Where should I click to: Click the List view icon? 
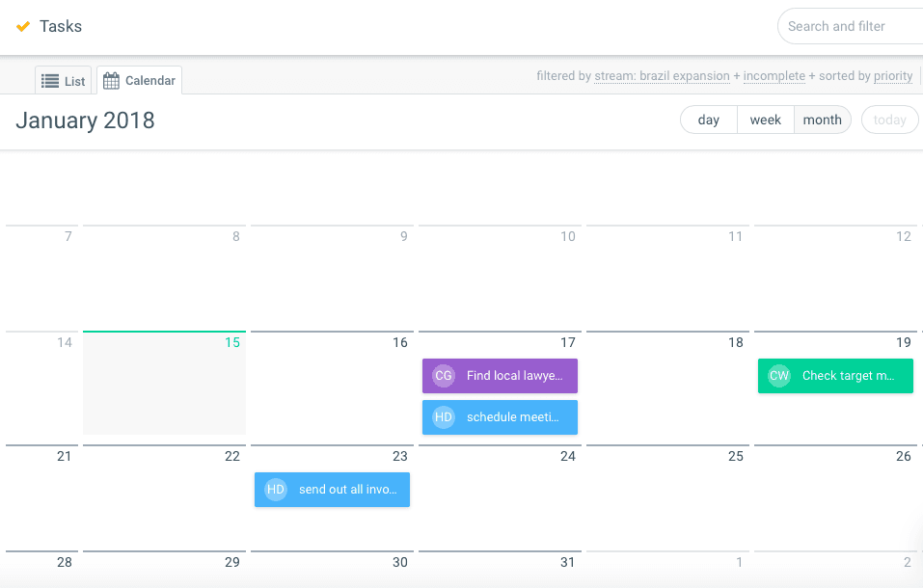pos(50,81)
